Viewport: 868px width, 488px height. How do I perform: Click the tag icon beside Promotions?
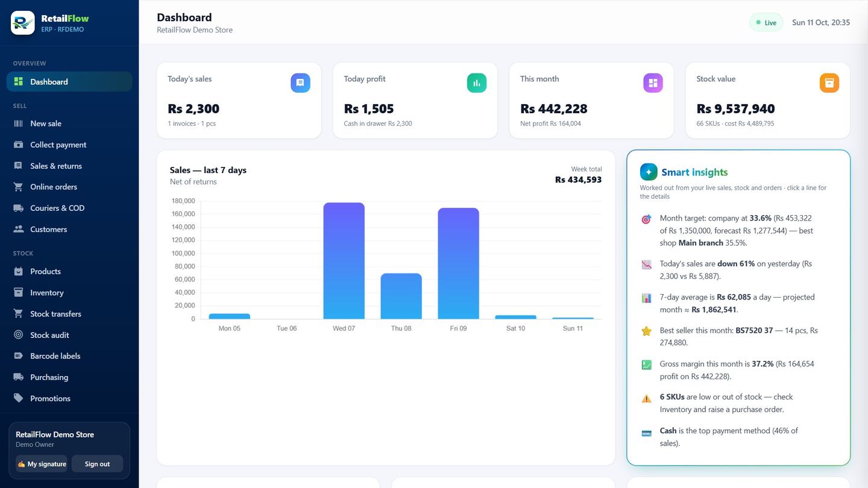point(19,398)
